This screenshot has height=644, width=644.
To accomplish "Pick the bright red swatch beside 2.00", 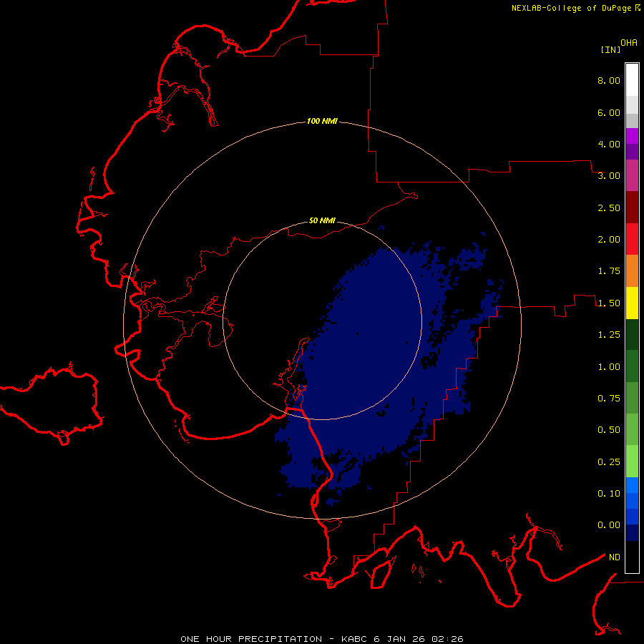I will pos(632,239).
